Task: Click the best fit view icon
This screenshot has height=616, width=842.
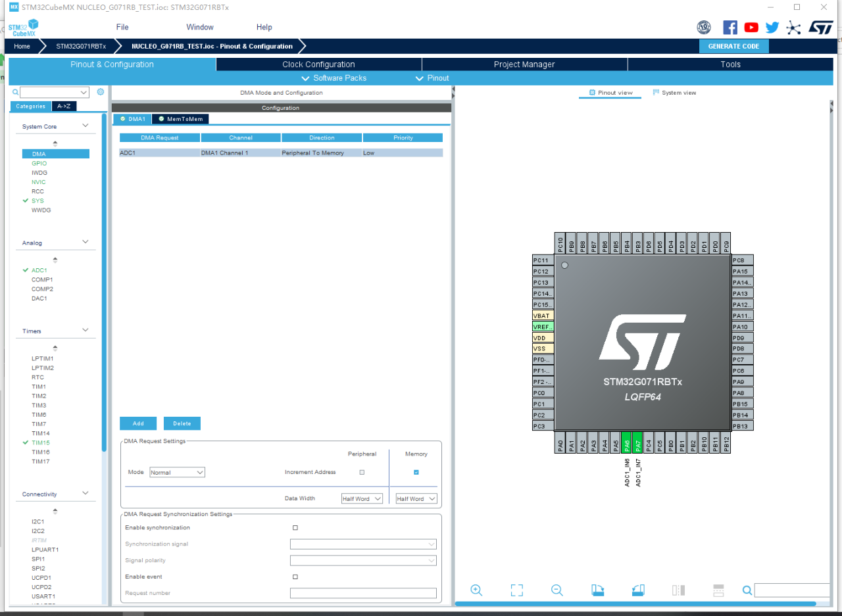Action: point(516,590)
